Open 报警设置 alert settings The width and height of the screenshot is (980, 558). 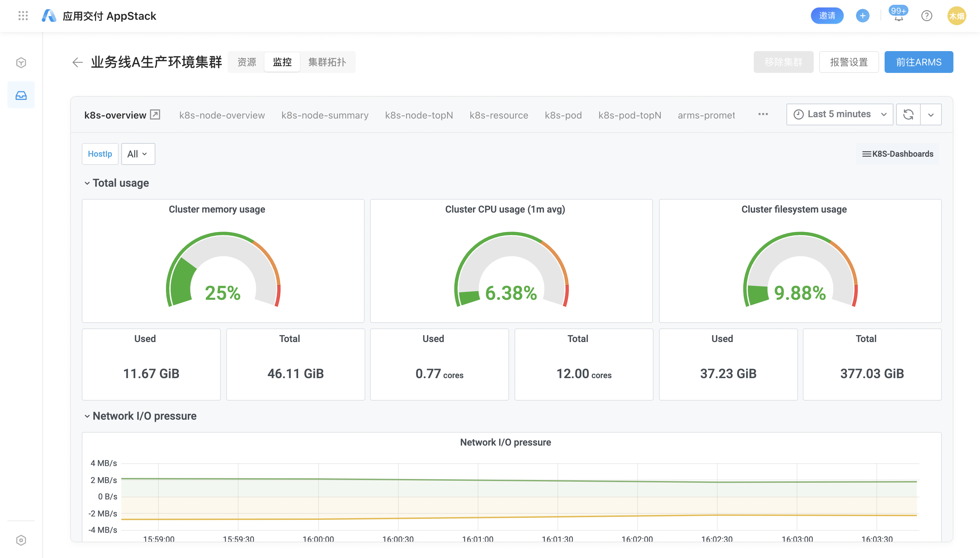[x=848, y=62]
